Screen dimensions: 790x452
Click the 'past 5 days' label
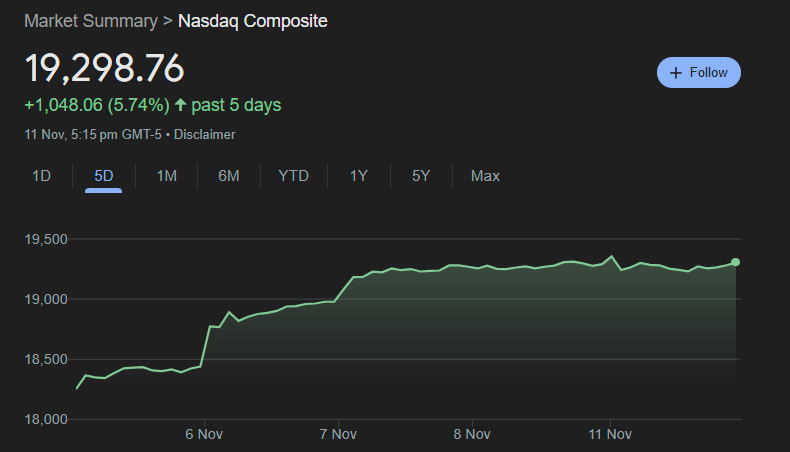pos(236,105)
